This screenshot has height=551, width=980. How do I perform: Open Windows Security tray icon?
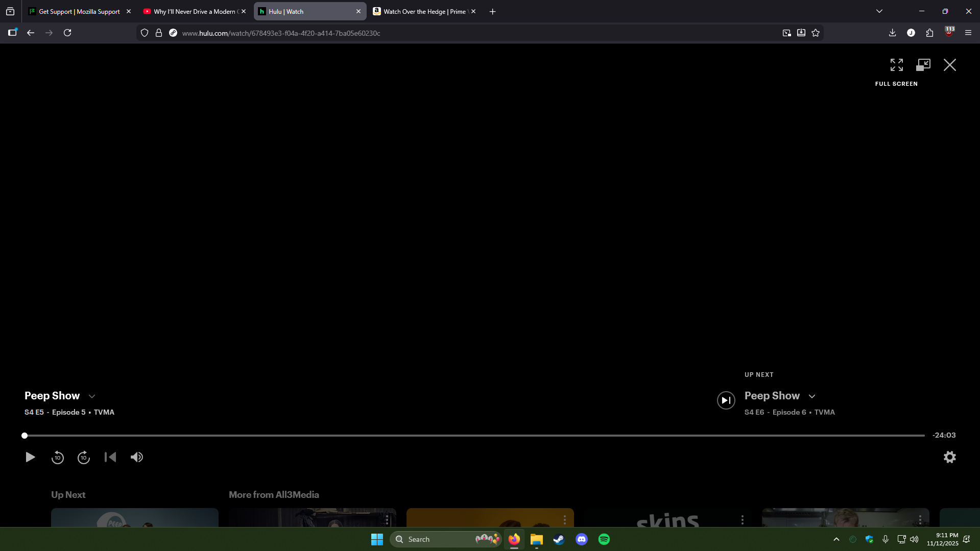(x=869, y=539)
